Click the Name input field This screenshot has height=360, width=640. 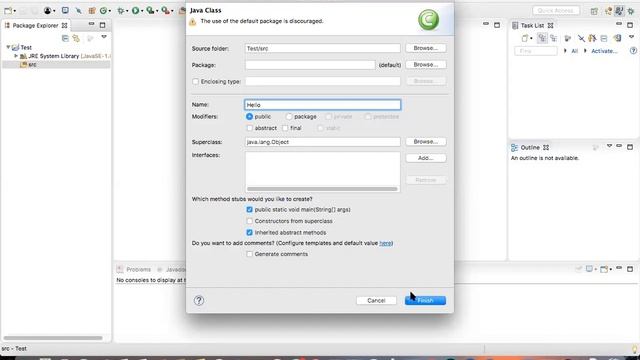(x=322, y=105)
